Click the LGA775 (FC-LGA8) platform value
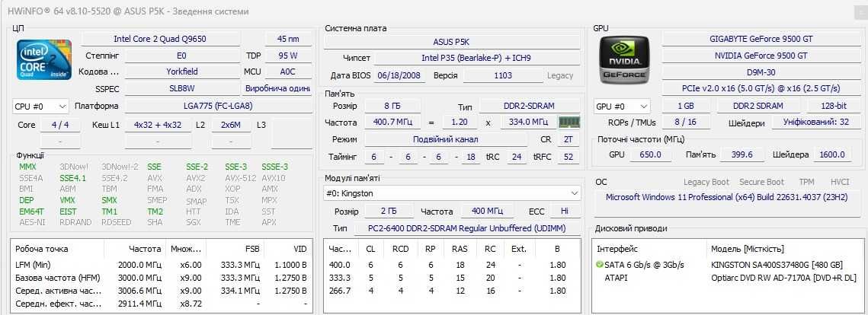 pyautogui.click(x=217, y=106)
